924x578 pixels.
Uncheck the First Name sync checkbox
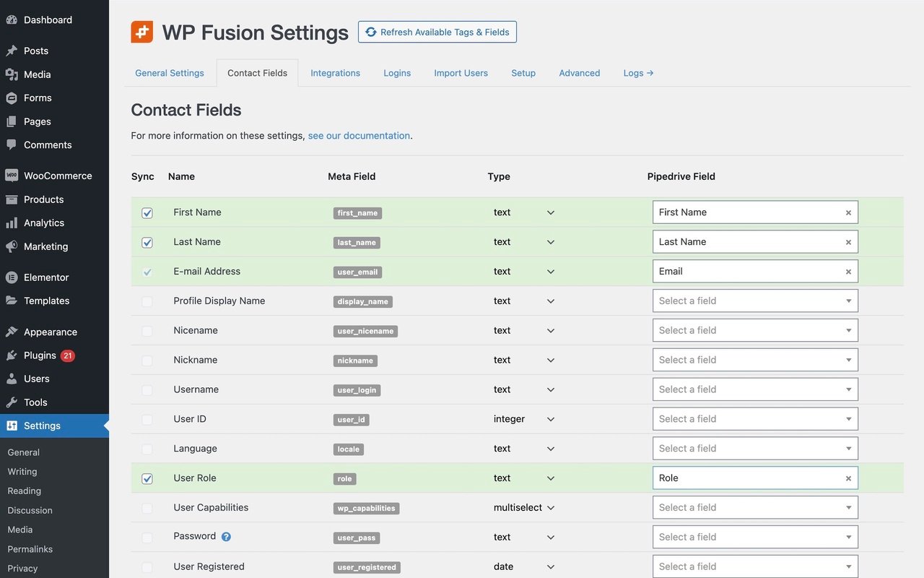[147, 213]
